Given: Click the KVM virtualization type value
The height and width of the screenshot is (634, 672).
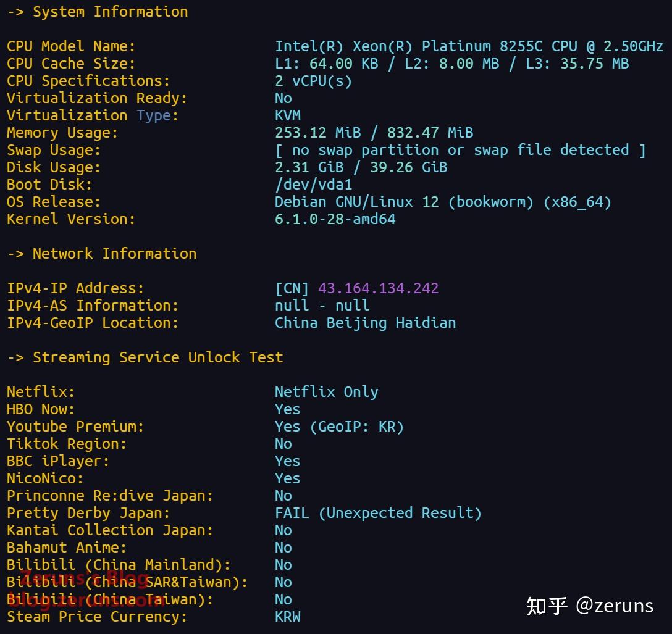Looking at the screenshot, I should (287, 115).
